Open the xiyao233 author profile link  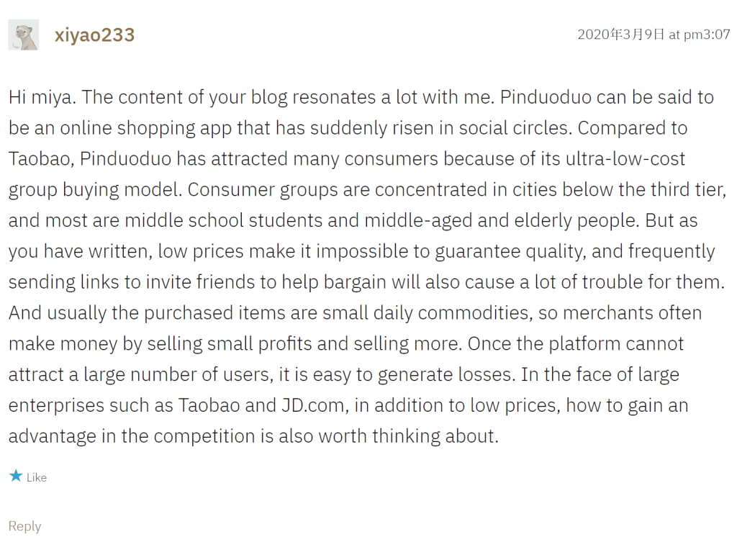(94, 35)
